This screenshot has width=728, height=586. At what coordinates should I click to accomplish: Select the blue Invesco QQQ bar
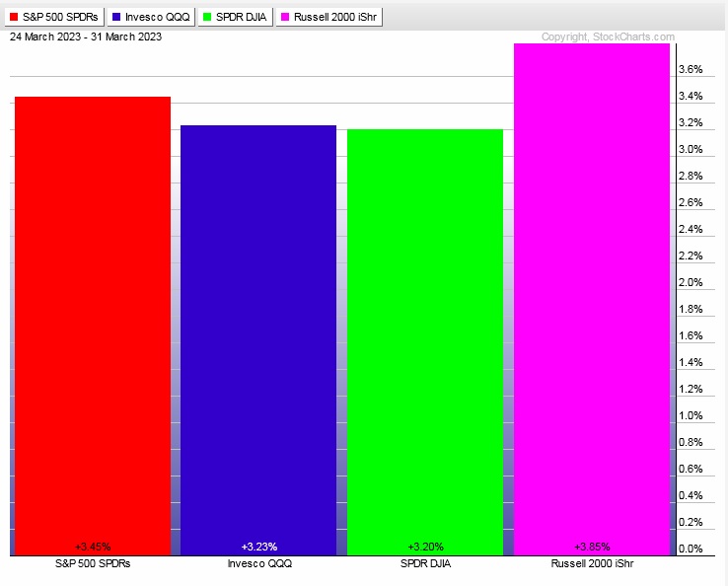point(258,340)
